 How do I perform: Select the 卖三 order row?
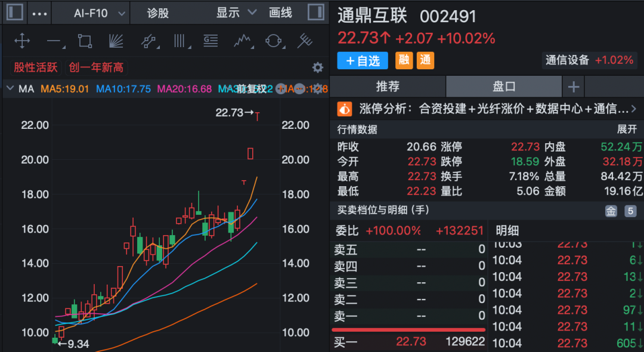coord(410,283)
